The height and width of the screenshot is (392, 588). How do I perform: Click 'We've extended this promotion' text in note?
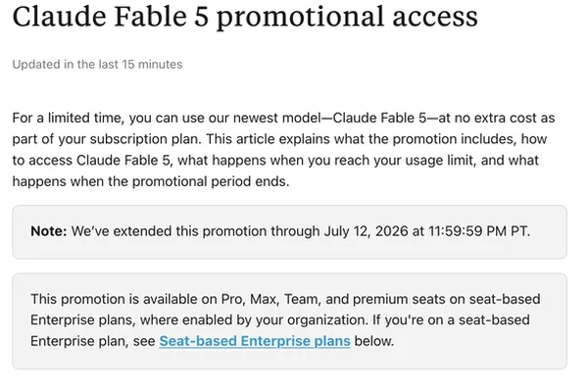point(170,231)
